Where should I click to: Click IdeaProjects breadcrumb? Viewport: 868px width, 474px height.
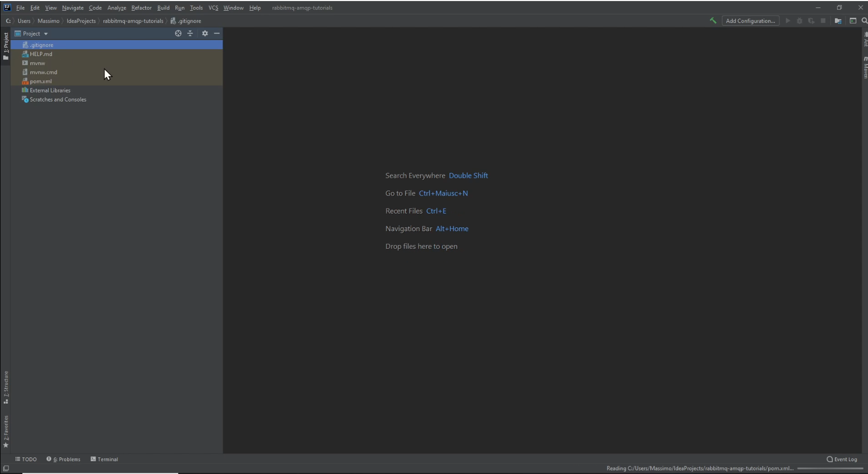[x=81, y=21]
